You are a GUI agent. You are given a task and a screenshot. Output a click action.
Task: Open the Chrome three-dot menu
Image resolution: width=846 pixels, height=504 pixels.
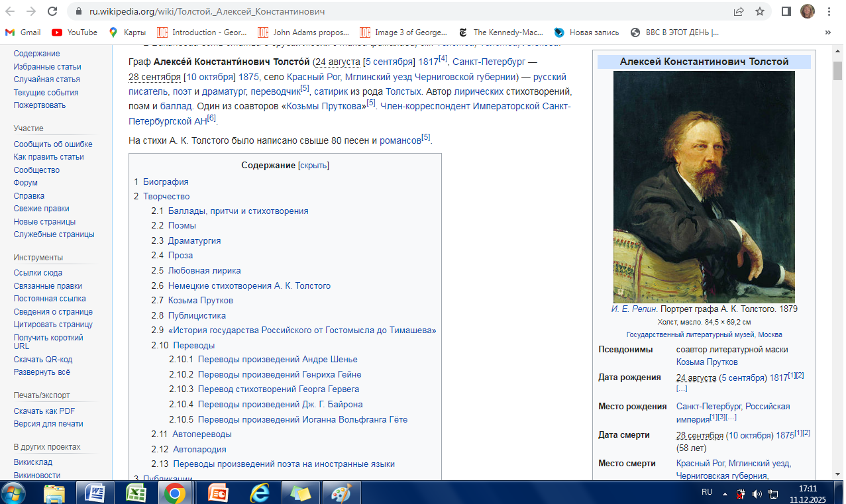tap(829, 11)
